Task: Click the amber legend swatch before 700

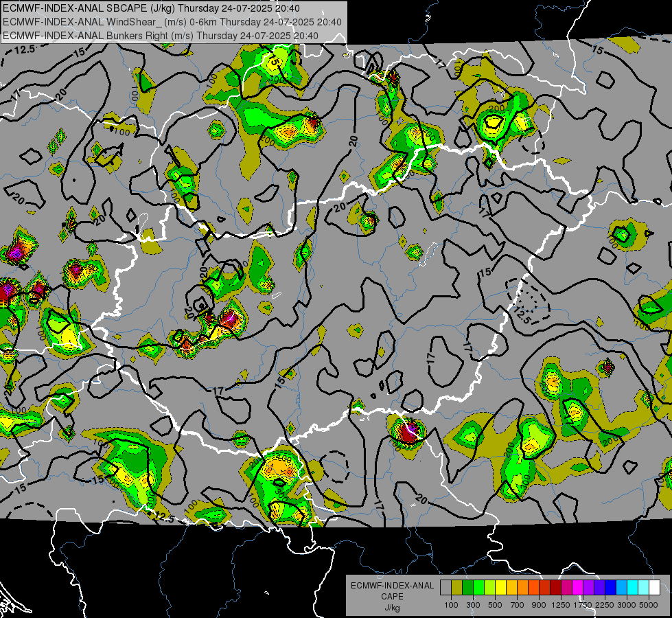Action: pyautogui.click(x=511, y=588)
